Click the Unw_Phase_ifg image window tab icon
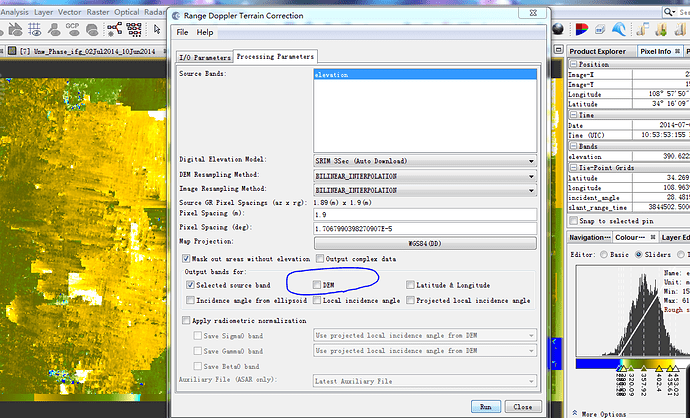This screenshot has width=690, height=418. point(12,51)
